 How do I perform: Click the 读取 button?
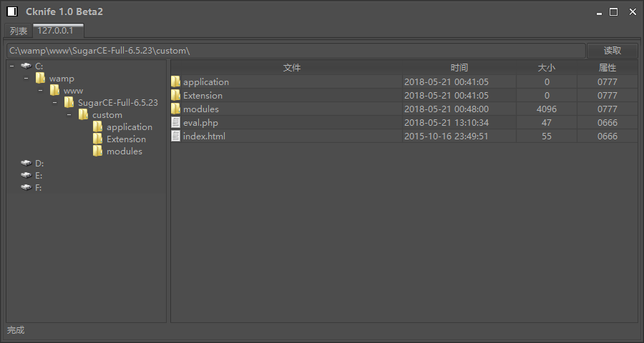612,51
